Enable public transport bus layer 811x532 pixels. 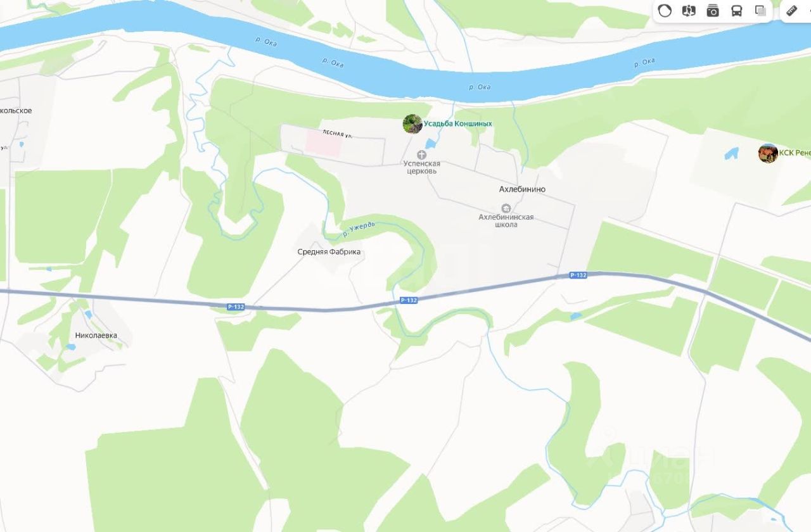[737, 11]
